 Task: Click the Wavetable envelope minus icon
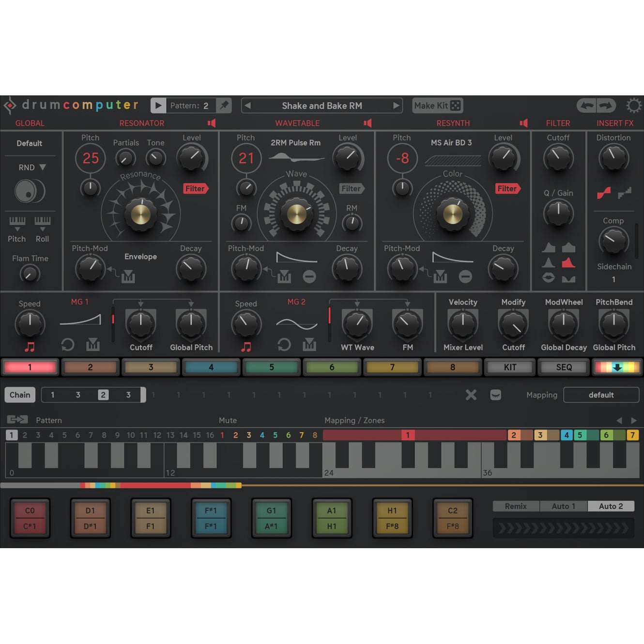309,276
